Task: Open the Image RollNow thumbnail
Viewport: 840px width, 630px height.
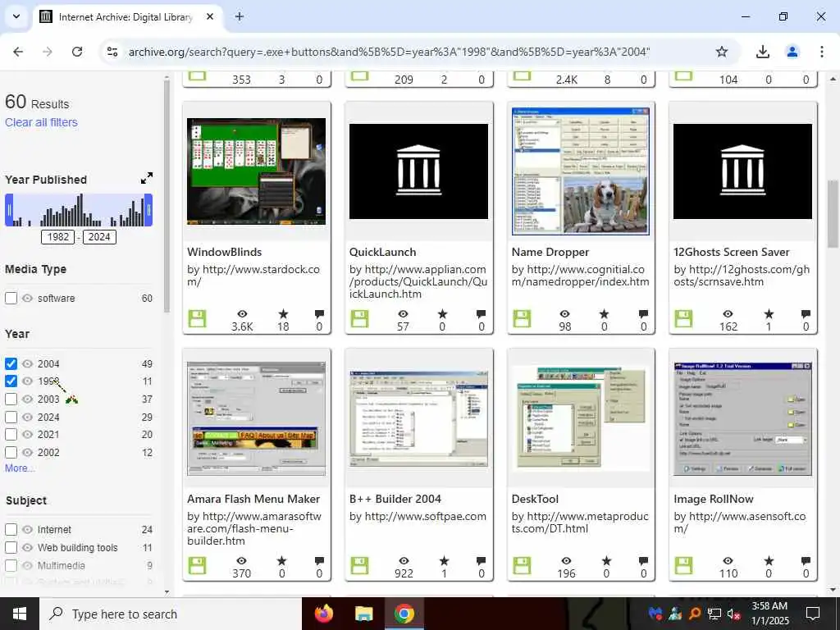Action: 742,419
